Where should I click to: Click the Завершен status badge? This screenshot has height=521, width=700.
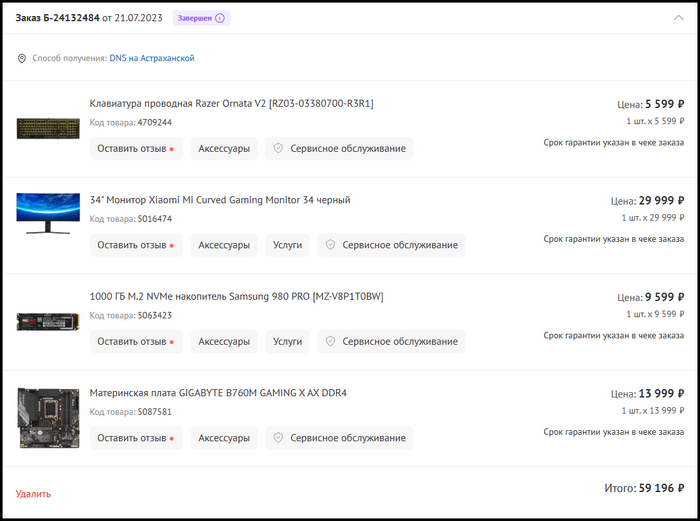pos(202,18)
